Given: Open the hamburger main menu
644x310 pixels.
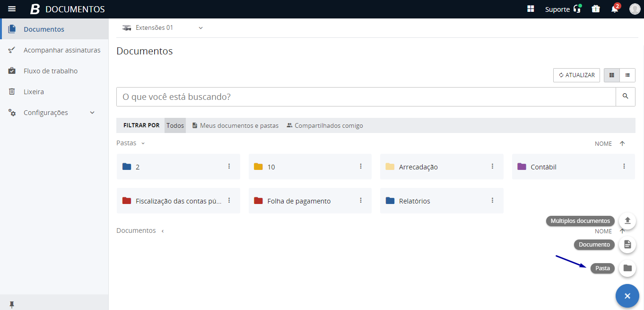Looking at the screenshot, I should tap(12, 9).
